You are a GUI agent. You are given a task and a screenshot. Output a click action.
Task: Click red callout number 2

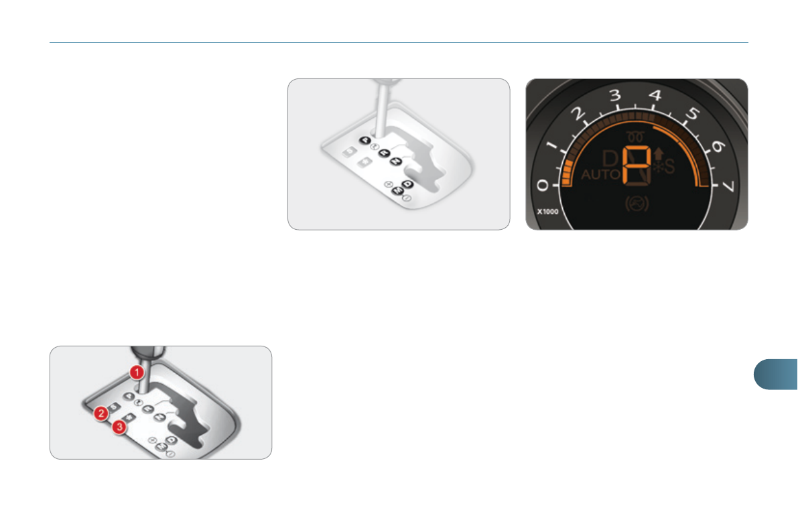click(101, 413)
